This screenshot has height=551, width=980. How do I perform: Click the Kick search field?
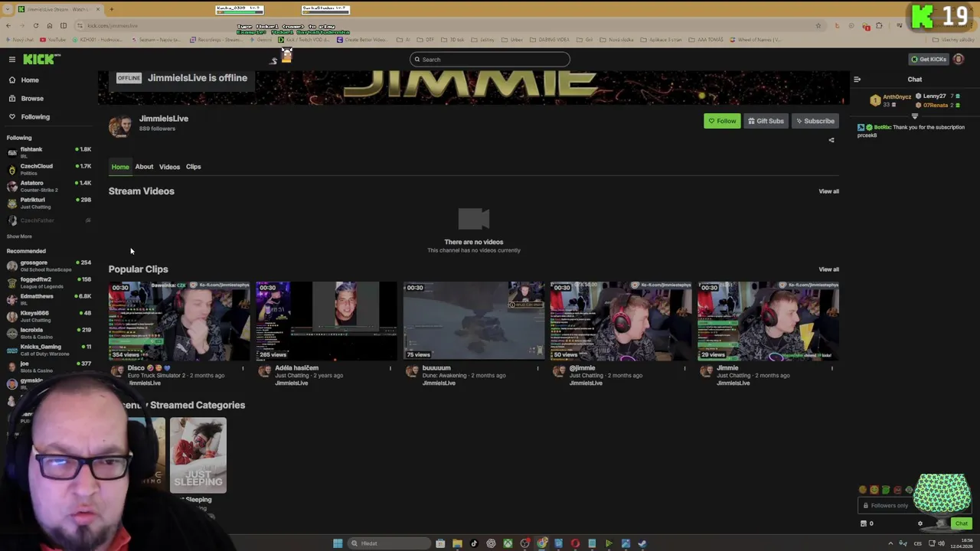[x=490, y=59]
